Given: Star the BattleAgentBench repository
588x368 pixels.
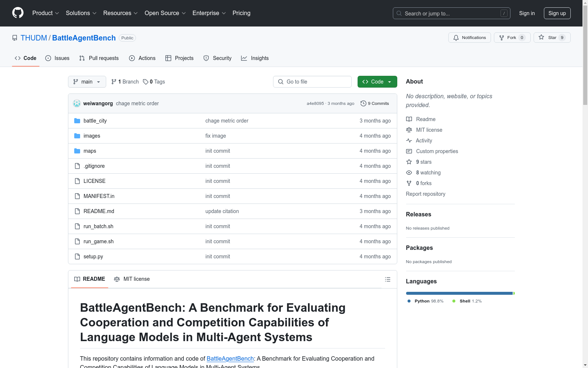Looking at the screenshot, I should (552, 38).
